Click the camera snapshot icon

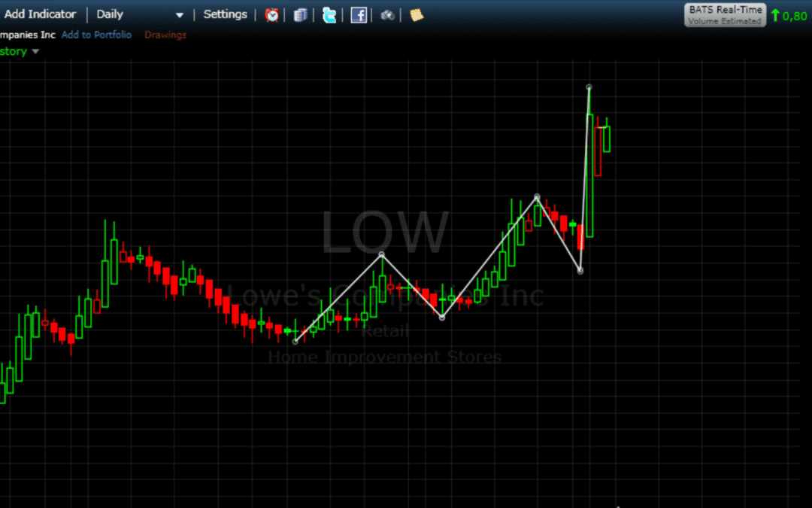coord(387,15)
